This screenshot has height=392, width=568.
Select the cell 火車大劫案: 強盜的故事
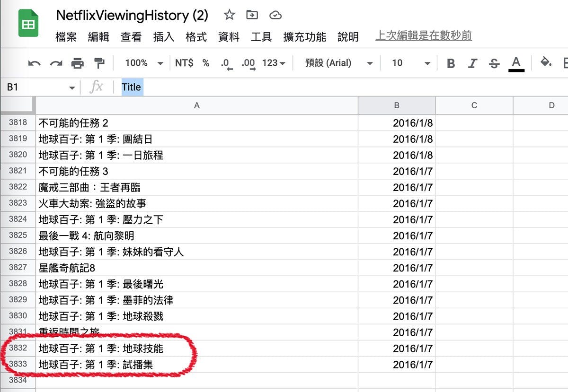pos(197,203)
